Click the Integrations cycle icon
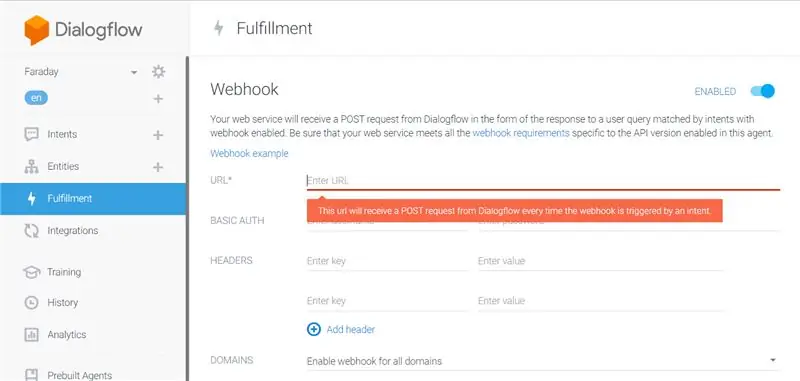800x381 pixels. (x=32, y=231)
